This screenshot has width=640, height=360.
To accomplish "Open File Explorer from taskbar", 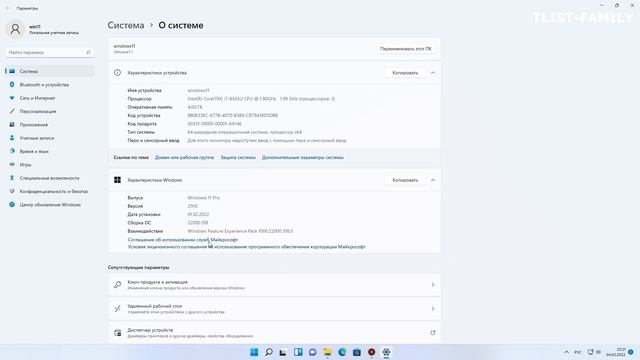I will pyautogui.click(x=327, y=352).
